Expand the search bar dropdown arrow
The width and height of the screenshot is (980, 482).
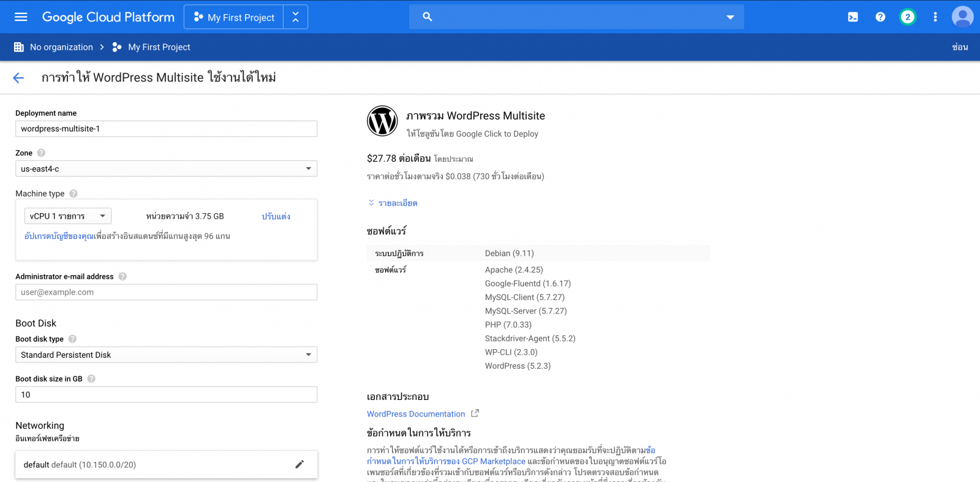(730, 17)
